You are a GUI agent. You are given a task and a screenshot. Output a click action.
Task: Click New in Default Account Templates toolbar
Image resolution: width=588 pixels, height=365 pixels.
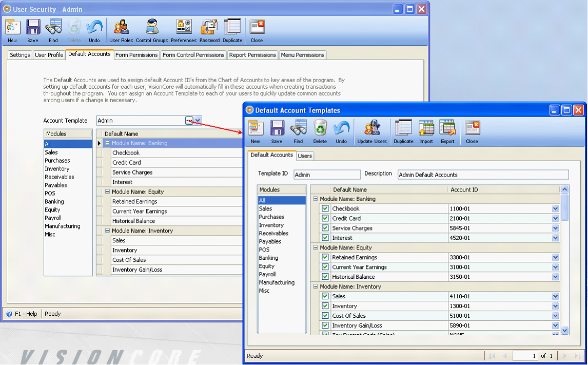pos(256,128)
